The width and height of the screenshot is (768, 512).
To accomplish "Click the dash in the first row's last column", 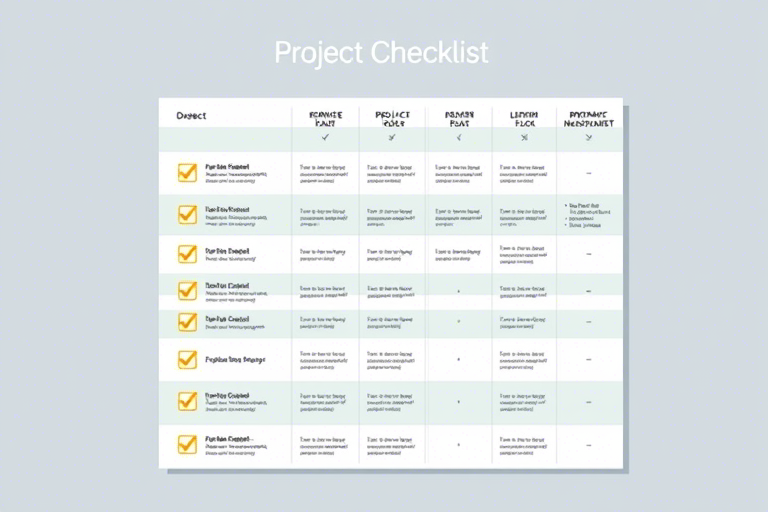I will (589, 173).
